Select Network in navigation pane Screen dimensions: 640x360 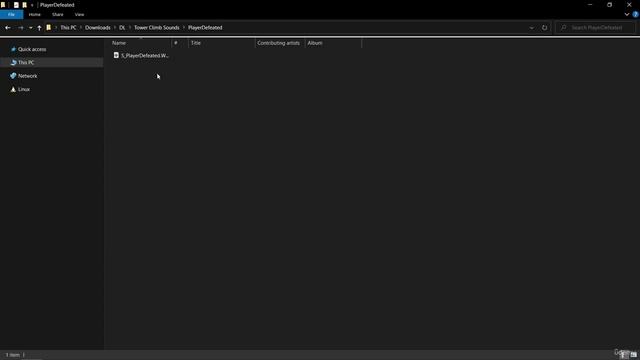pos(27,76)
